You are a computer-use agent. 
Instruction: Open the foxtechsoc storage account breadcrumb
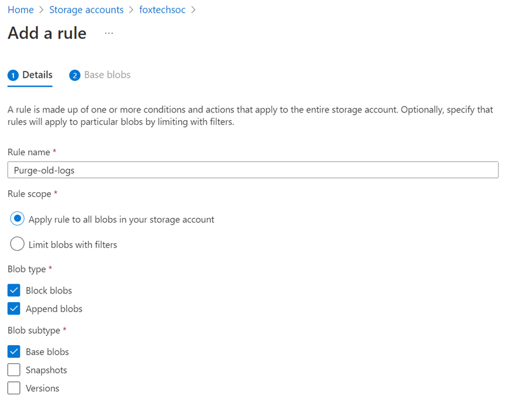tap(162, 9)
